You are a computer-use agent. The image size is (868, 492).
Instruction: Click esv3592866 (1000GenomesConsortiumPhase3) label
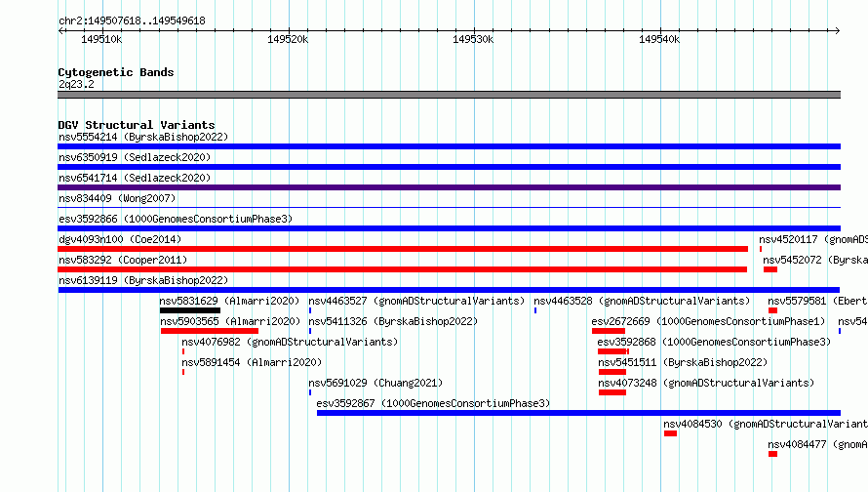coord(176,219)
